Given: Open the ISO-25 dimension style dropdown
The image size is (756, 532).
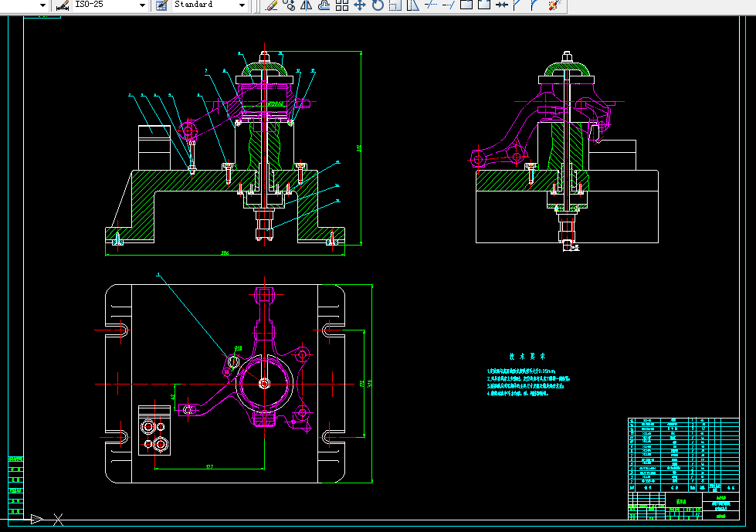Looking at the screenshot, I should [x=142, y=5].
